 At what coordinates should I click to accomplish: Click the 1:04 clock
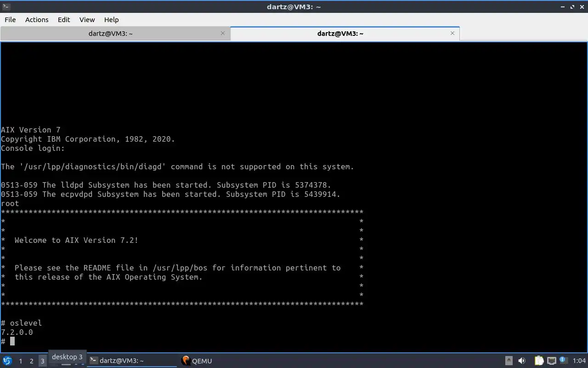(579, 361)
